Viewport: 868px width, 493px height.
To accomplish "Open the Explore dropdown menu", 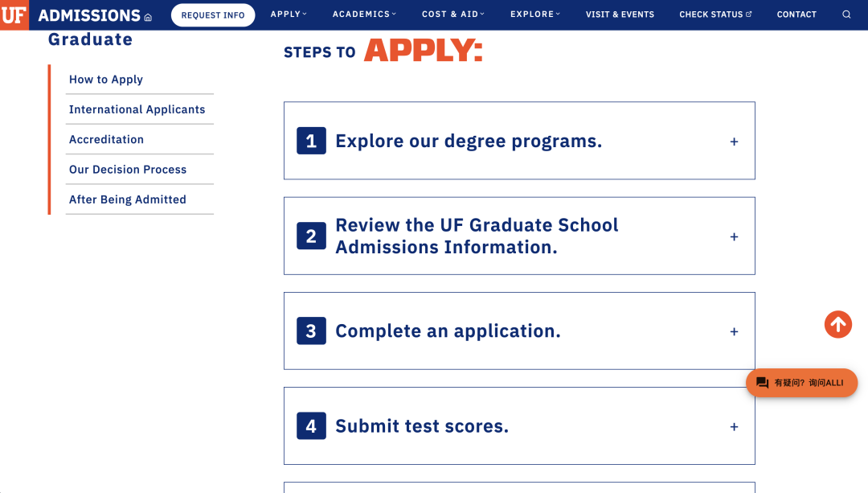I will pyautogui.click(x=535, y=14).
